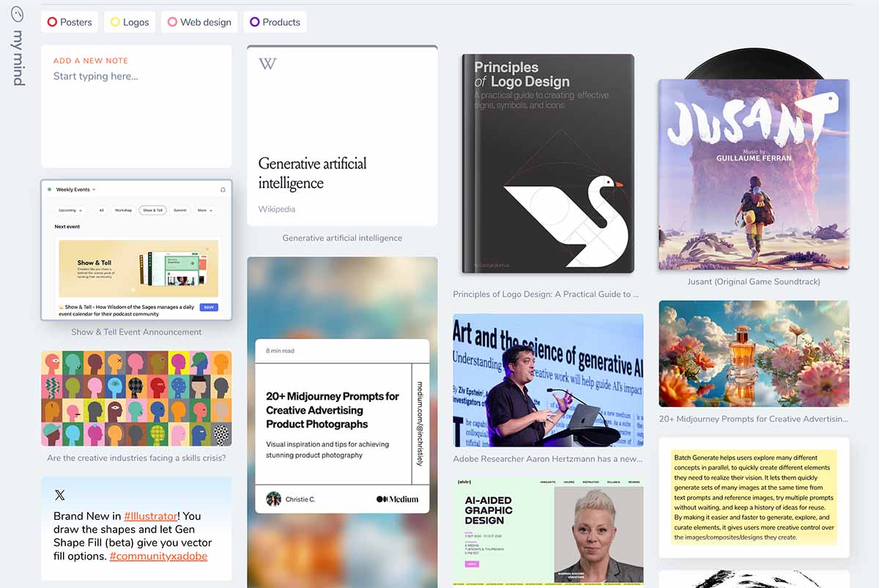The image size is (879, 588).
Task: Click the 'Are the creative industries facing a skills crisis?' caption
Action: coord(136,458)
